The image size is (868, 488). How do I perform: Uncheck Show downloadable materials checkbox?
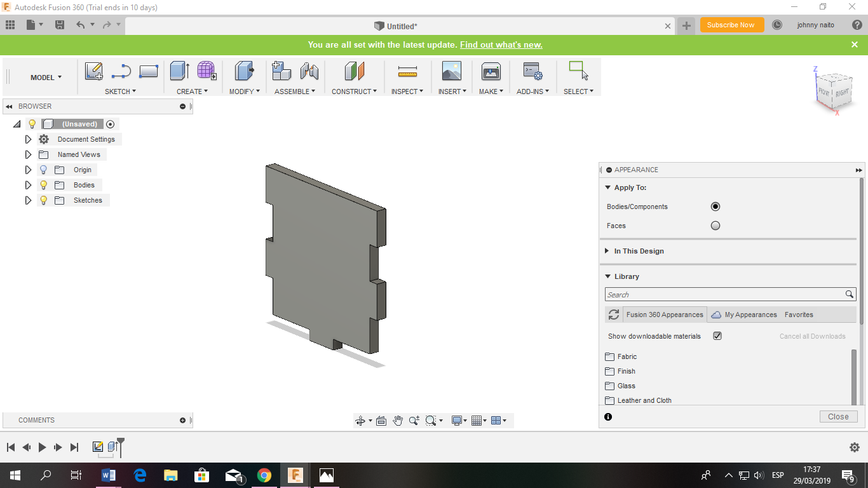tap(717, 336)
